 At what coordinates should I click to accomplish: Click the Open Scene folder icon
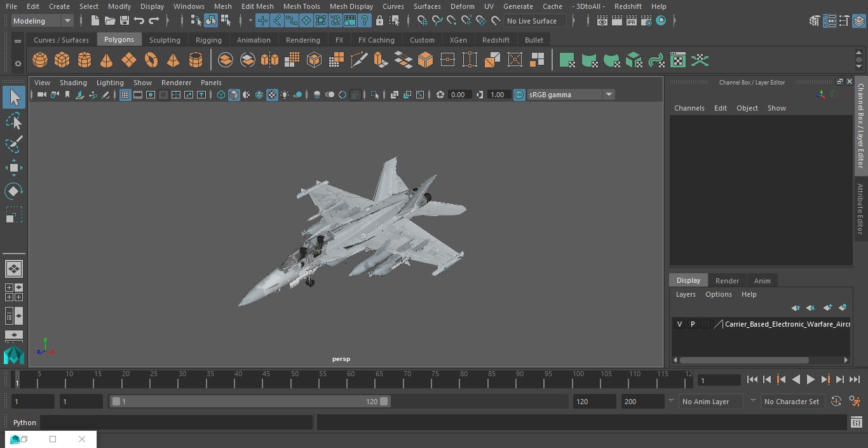pyautogui.click(x=110, y=21)
